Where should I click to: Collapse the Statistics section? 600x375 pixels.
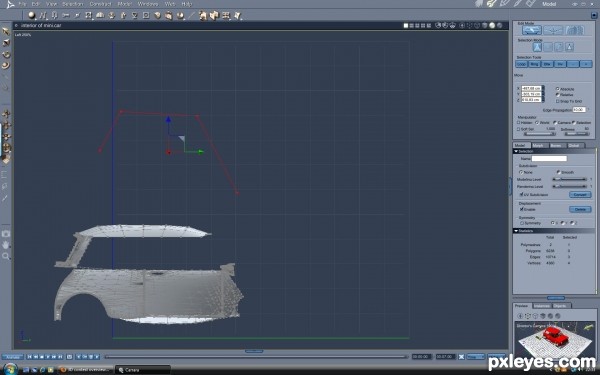coord(516,231)
